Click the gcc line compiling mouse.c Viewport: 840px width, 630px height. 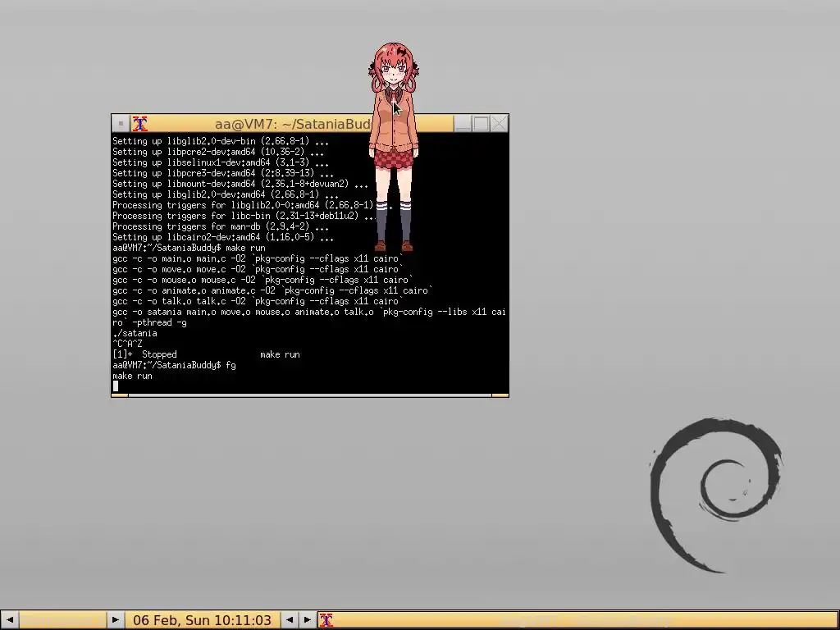pos(262,281)
